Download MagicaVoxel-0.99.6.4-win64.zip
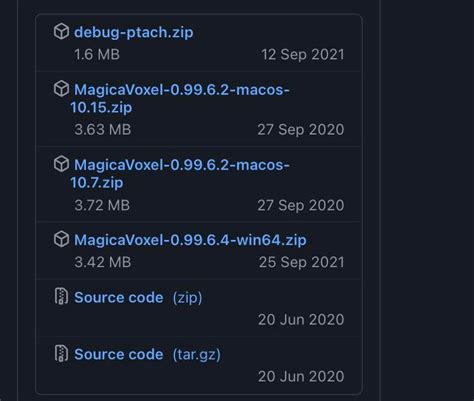The width and height of the screenshot is (474, 401). 190,240
